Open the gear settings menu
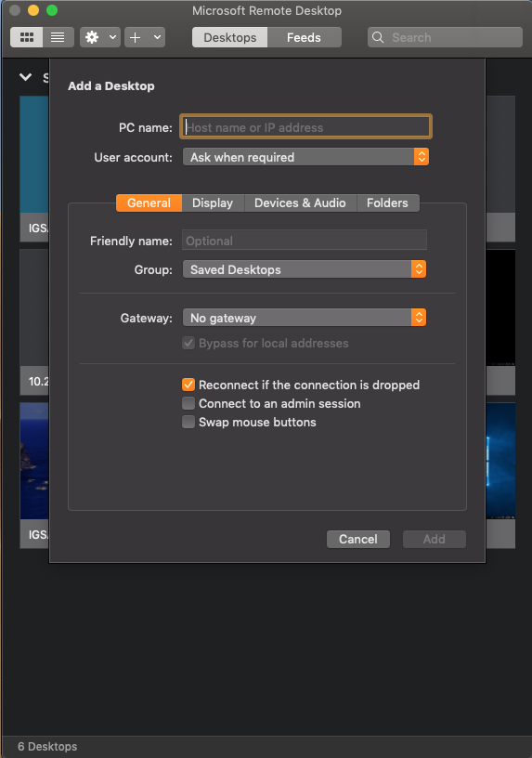This screenshot has width=532, height=758. 92,37
